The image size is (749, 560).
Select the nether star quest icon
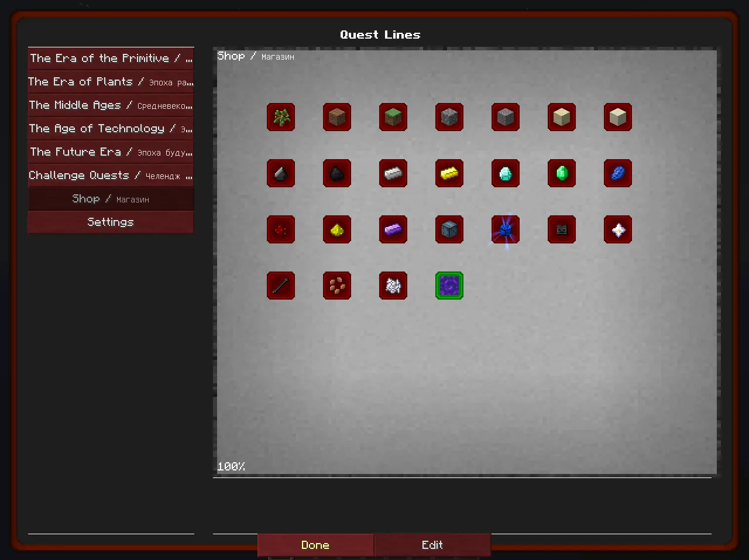click(618, 229)
